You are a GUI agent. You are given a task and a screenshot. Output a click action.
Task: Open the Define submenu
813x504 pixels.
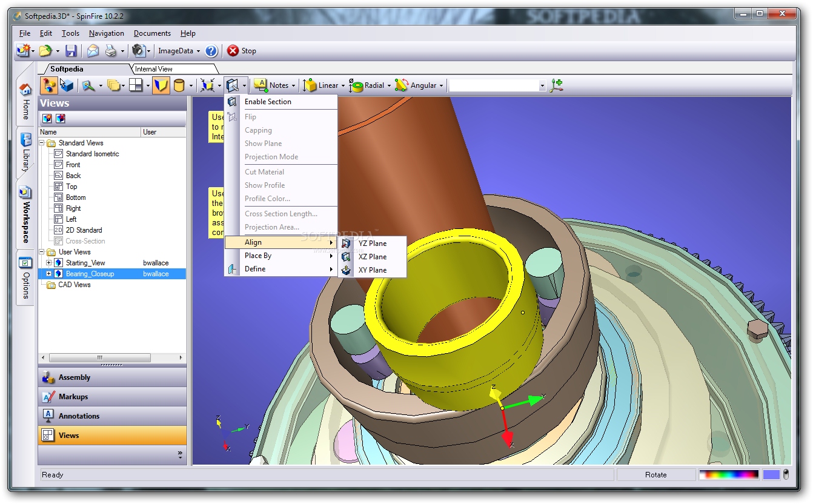[x=281, y=269]
